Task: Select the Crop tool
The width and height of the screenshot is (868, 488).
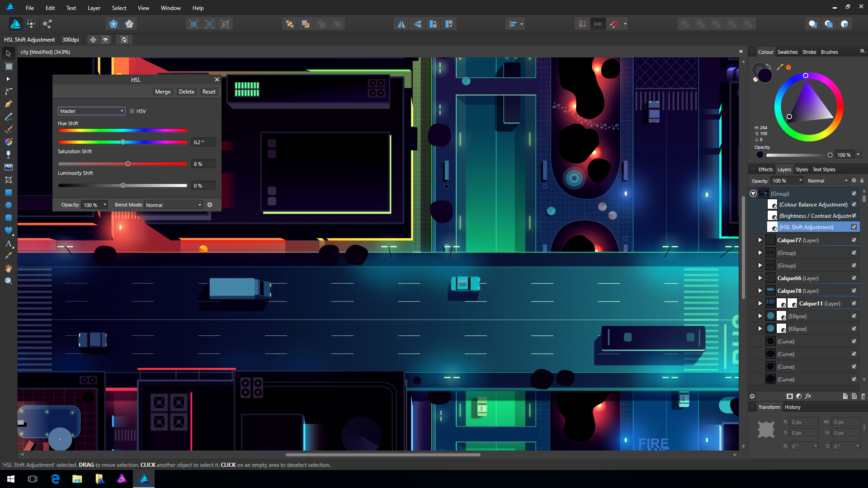Action: point(8,180)
